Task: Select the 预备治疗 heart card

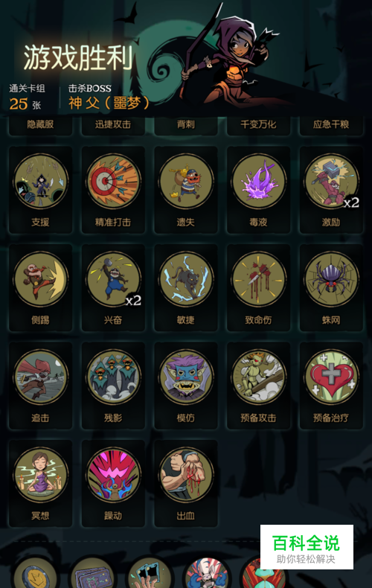Action: 332,377
